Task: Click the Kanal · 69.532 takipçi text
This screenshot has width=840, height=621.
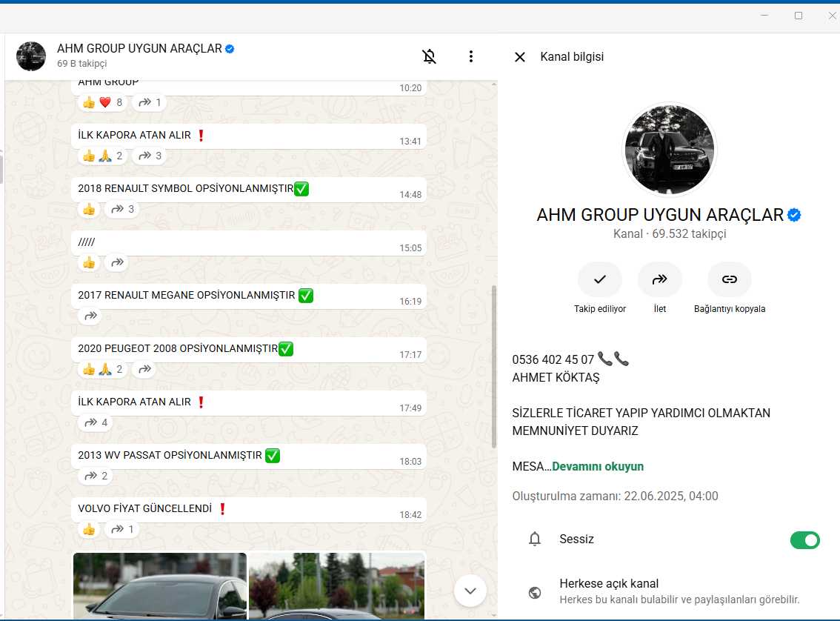Action: 670,233
